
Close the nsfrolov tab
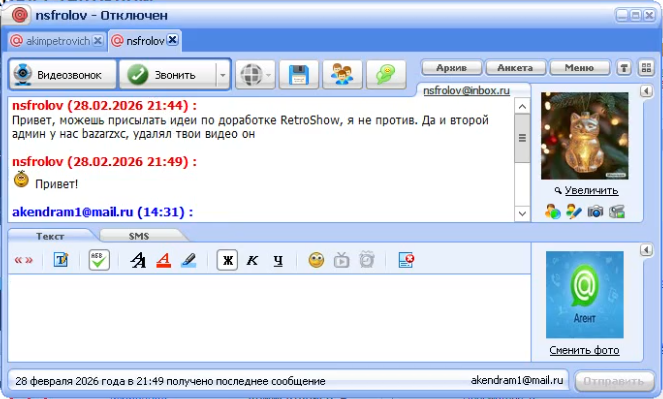click(x=173, y=40)
